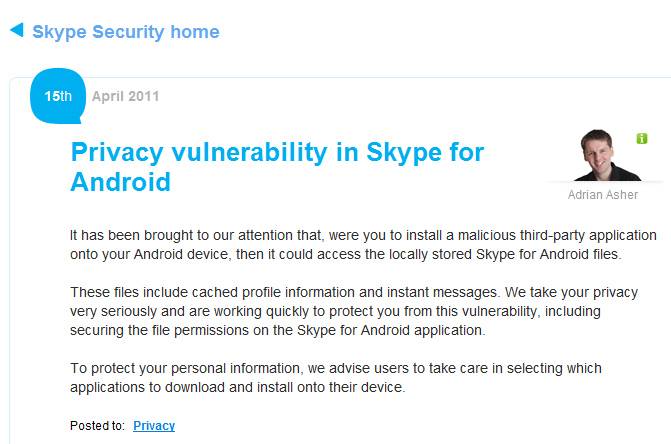Image resolution: width=671 pixels, height=444 pixels.
Task: Click the line starting 'securing the file permissions'
Action: (x=278, y=330)
